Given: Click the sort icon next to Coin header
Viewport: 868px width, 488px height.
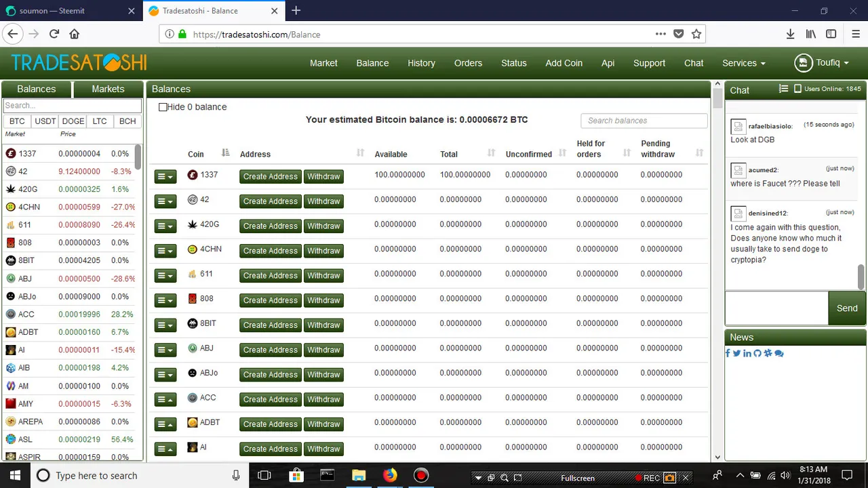Looking at the screenshot, I should pos(226,153).
